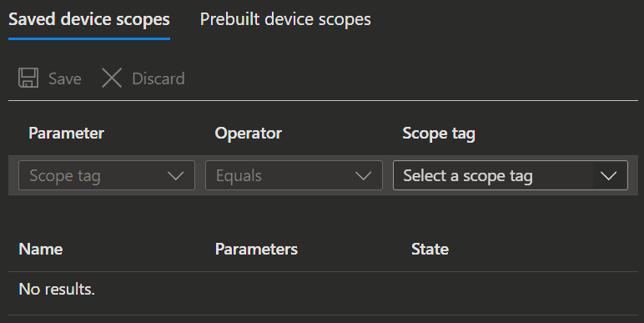This screenshot has height=323, width=644.
Task: Open the Equals operator dropdown
Action: click(294, 175)
